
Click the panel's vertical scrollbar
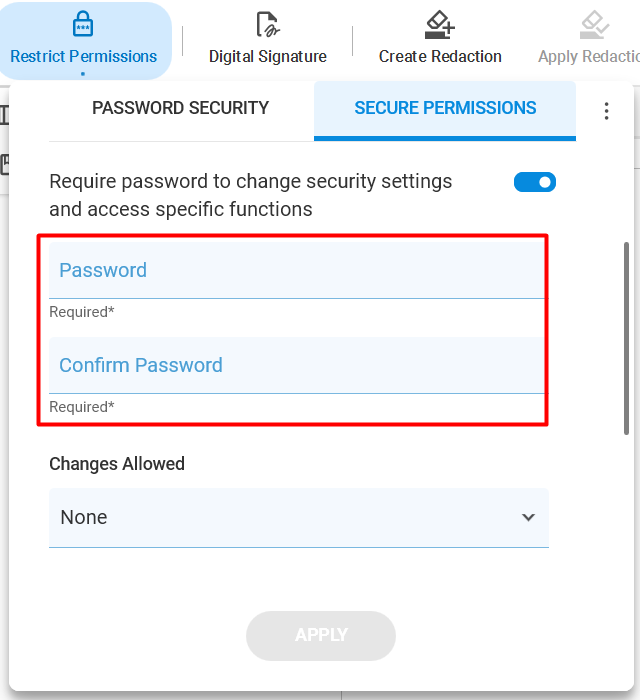pyautogui.click(x=626, y=338)
